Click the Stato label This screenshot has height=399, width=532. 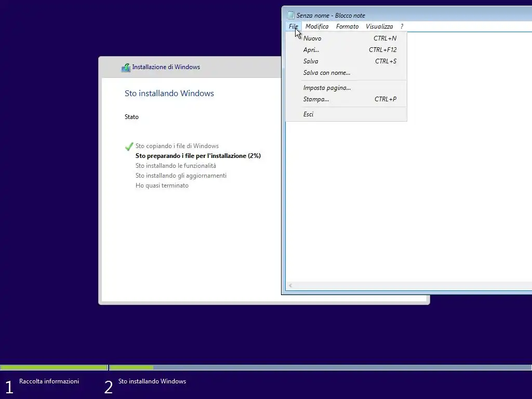131,117
